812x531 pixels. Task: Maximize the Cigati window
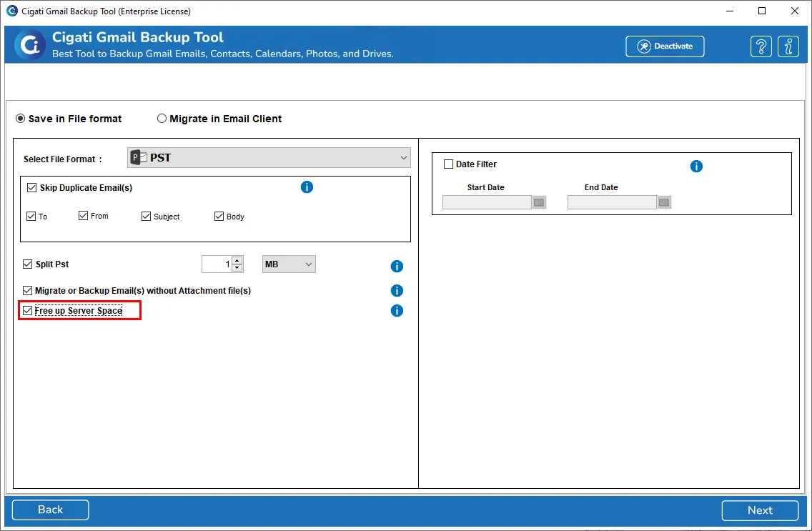click(762, 11)
